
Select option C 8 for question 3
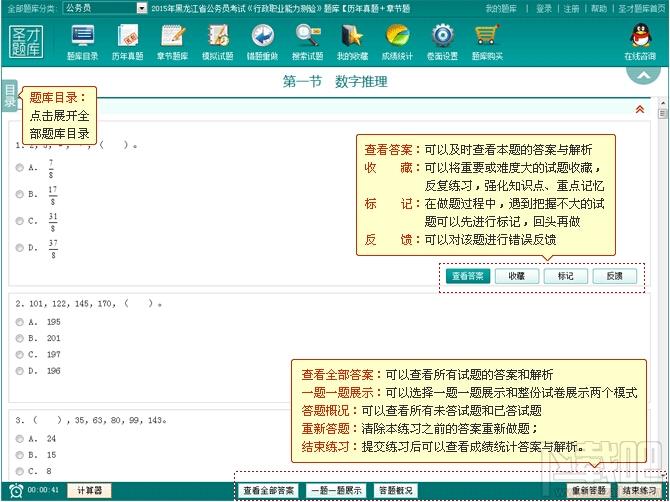pos(20,471)
